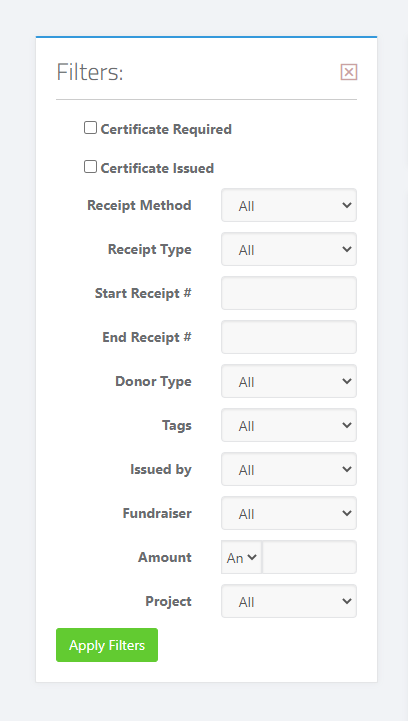Screen dimensions: 408x721
Task: Click into the End Receipt # field
Action: (x=289, y=337)
